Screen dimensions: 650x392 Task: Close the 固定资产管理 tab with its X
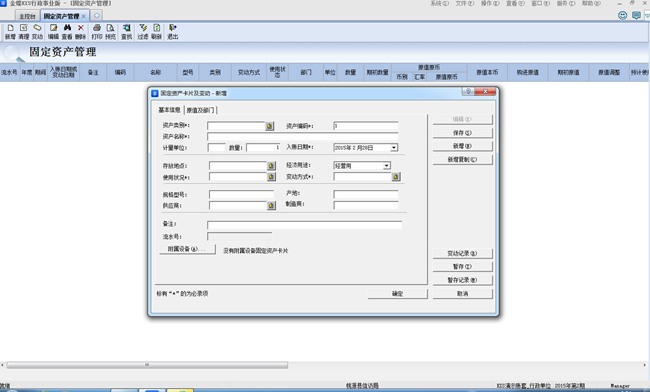coord(83,16)
